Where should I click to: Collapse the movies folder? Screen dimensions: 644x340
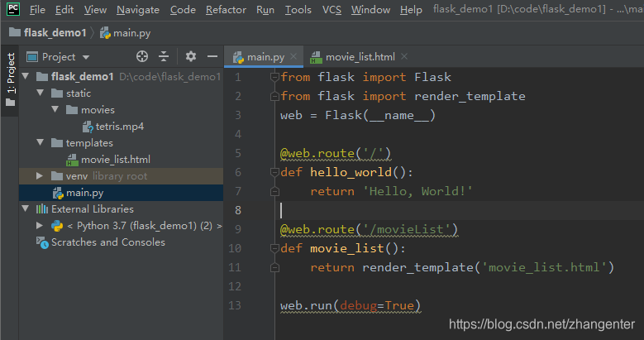(55, 109)
